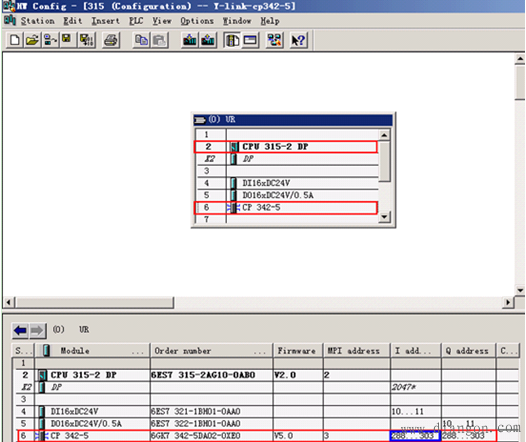Click the Save floppy disk icon
The height and width of the screenshot is (442, 526).
[x=67, y=40]
